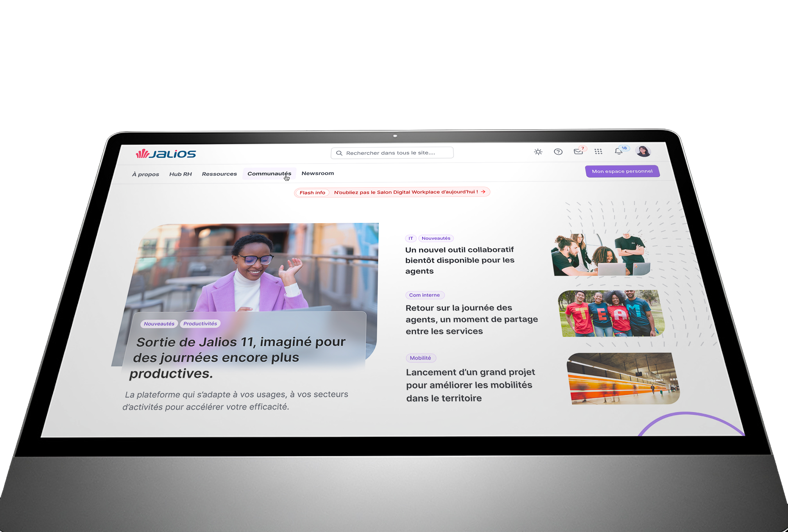View notifications on bell icon showing 18
The width and height of the screenshot is (788, 532).
point(619,151)
